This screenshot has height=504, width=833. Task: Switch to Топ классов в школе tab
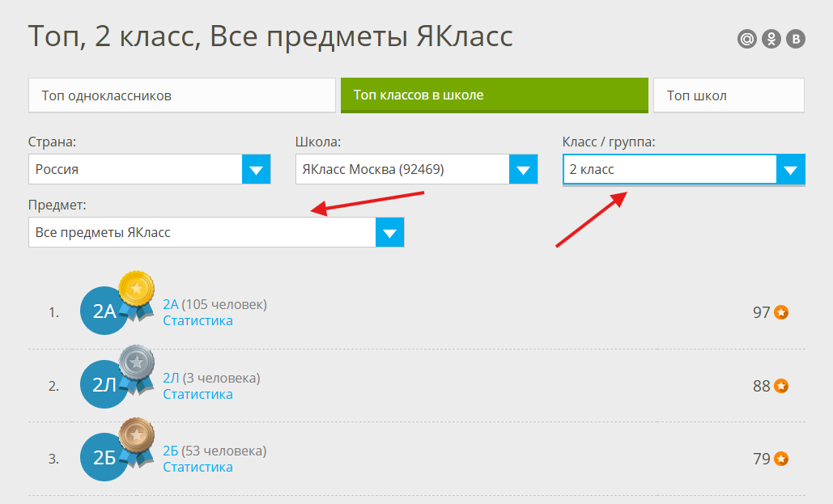pos(495,95)
